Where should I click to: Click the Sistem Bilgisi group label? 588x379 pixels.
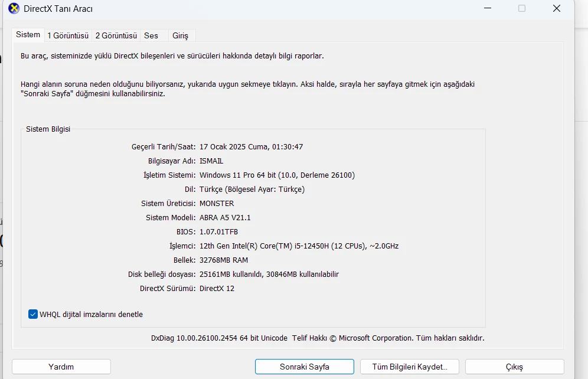click(48, 129)
